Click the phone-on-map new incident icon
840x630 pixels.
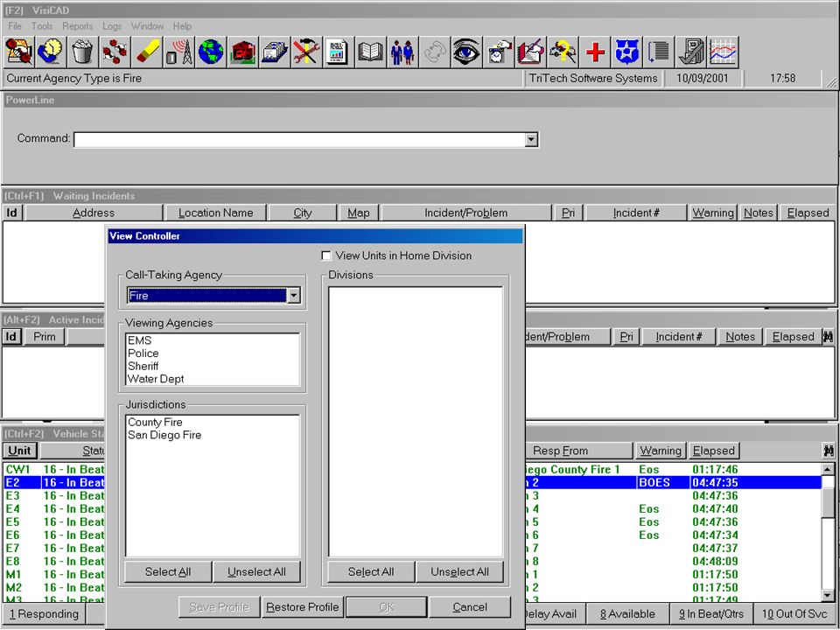[x=18, y=52]
